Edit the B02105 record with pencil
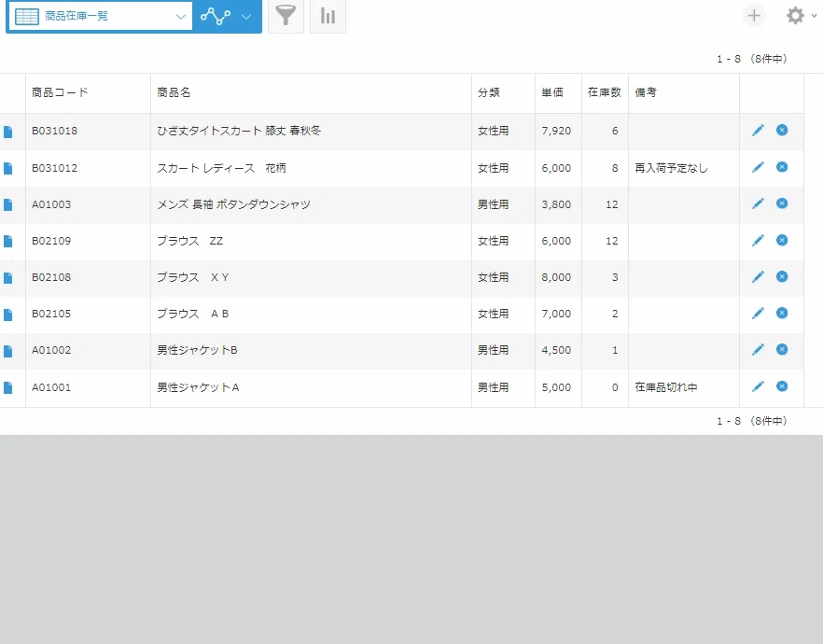 758,313
